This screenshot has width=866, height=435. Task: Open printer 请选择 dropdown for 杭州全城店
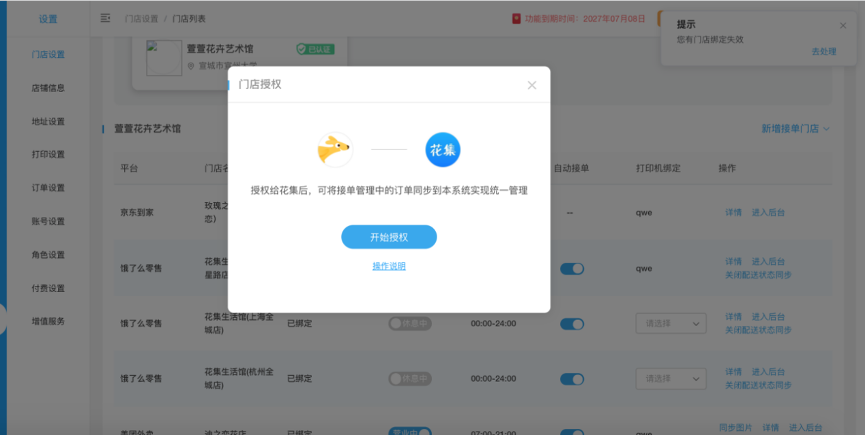670,379
